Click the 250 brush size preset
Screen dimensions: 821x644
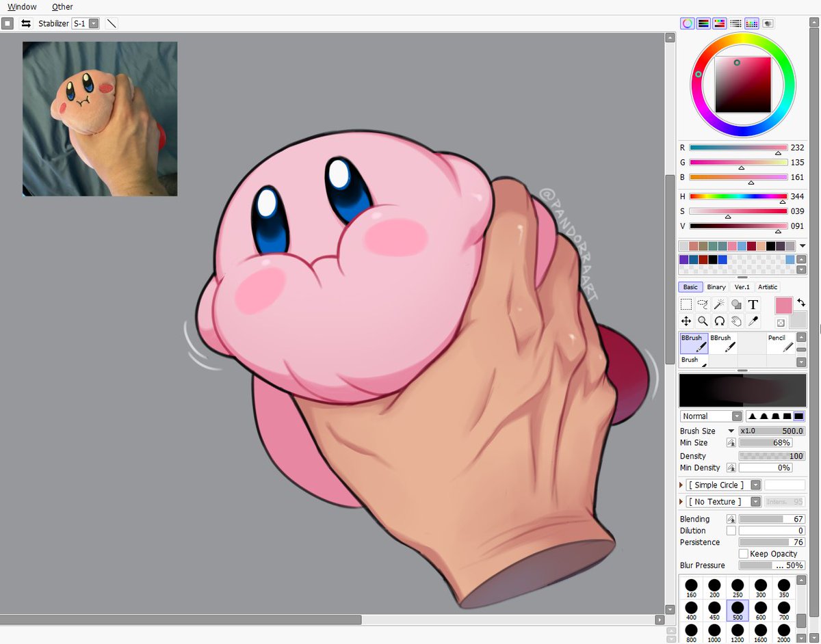pyautogui.click(x=737, y=586)
